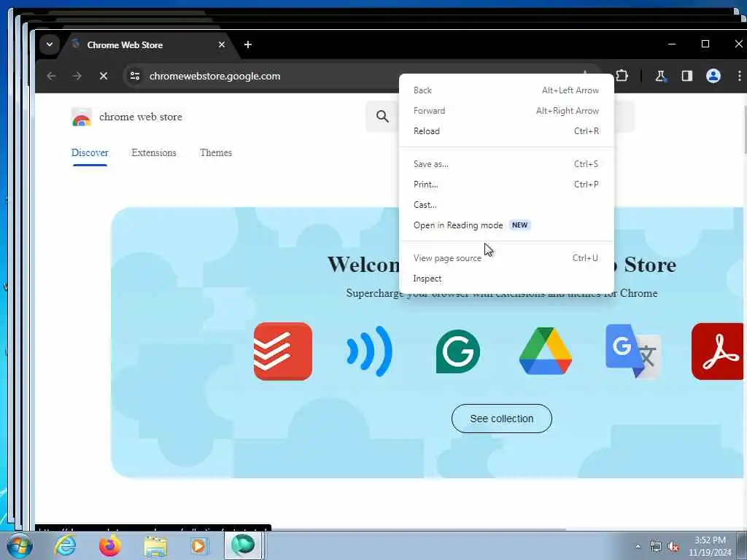Click the Grammarly extension icon

pyautogui.click(x=458, y=351)
